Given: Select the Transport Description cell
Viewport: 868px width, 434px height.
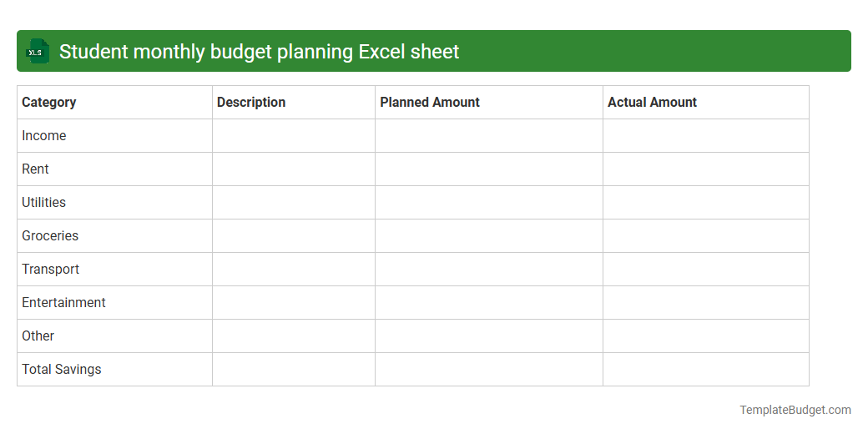Looking at the screenshot, I should pyautogui.click(x=294, y=270).
